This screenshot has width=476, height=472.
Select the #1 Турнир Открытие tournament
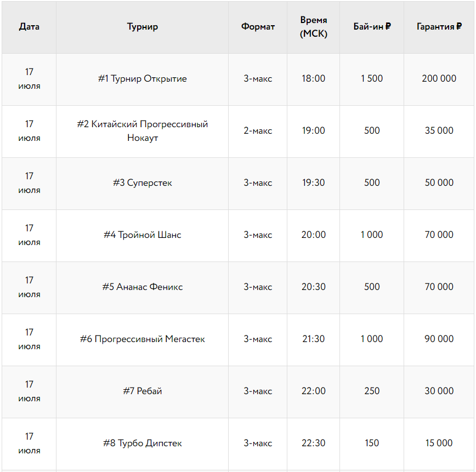143,79
